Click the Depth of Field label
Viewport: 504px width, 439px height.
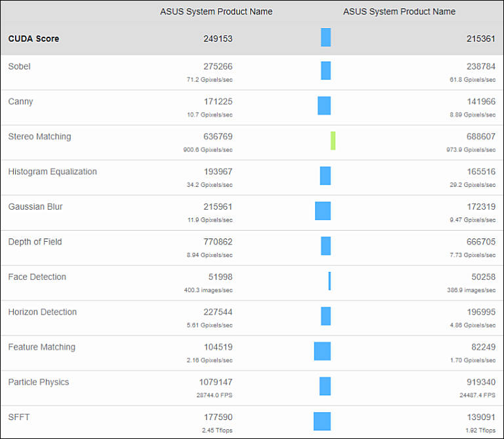pyautogui.click(x=35, y=242)
